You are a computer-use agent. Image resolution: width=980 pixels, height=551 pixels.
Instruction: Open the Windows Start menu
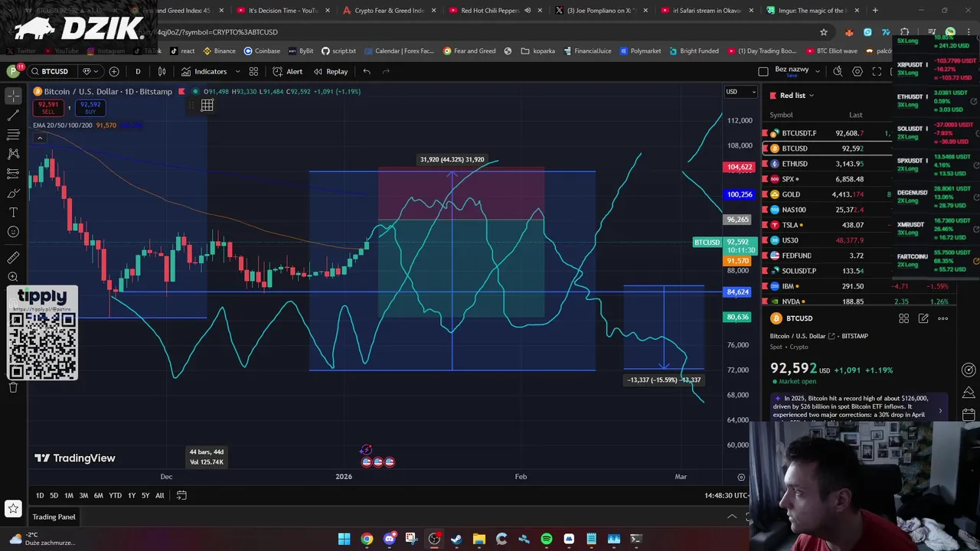point(344,540)
